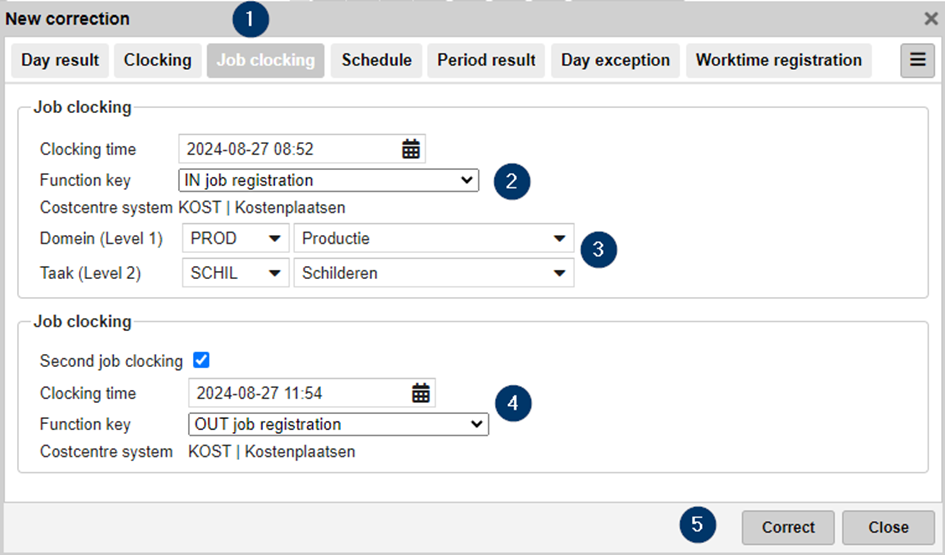Open calendar picker for second clocking time
Screen dimensions: 945x555
[421, 393]
